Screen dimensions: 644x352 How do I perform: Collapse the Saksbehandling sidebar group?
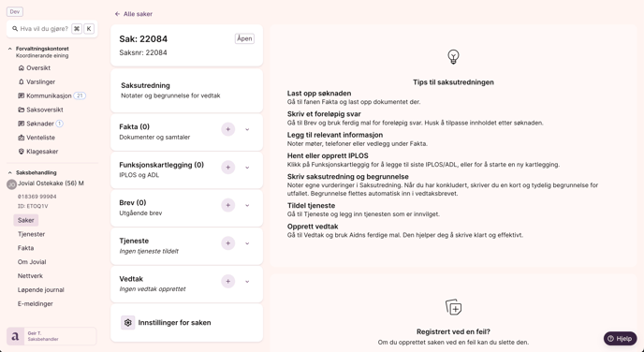(10, 173)
